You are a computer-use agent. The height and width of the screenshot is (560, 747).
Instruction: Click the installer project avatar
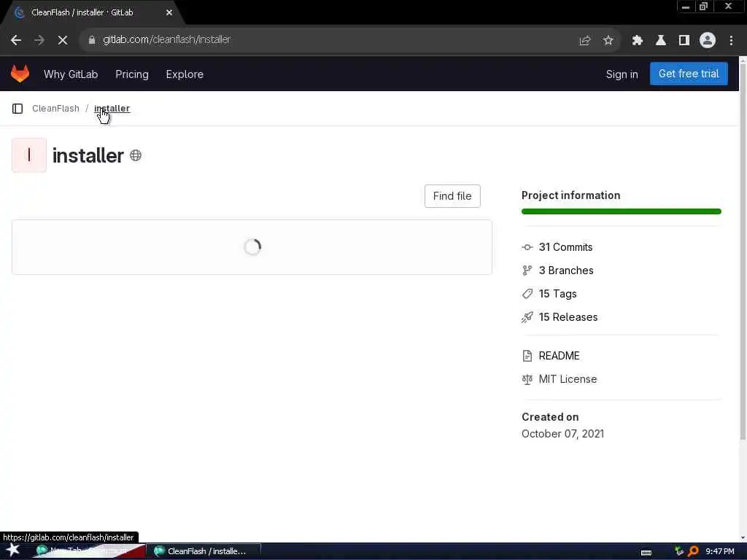[x=29, y=155]
